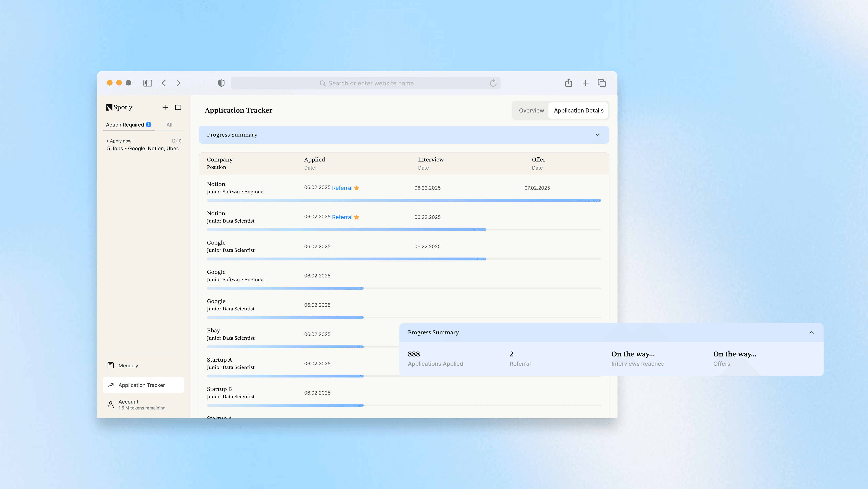Click the privacy shield icon
868x489 pixels.
point(221,83)
